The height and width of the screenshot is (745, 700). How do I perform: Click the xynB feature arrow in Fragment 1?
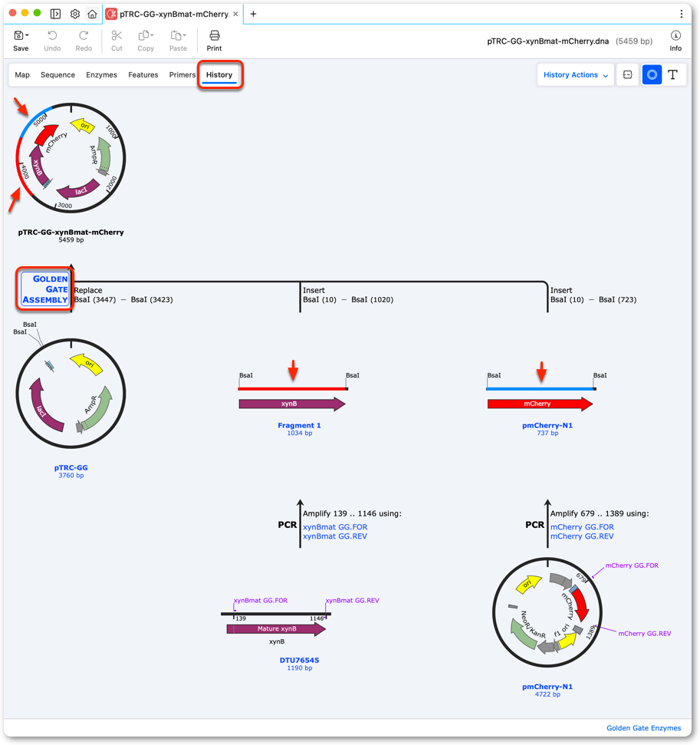tap(292, 404)
